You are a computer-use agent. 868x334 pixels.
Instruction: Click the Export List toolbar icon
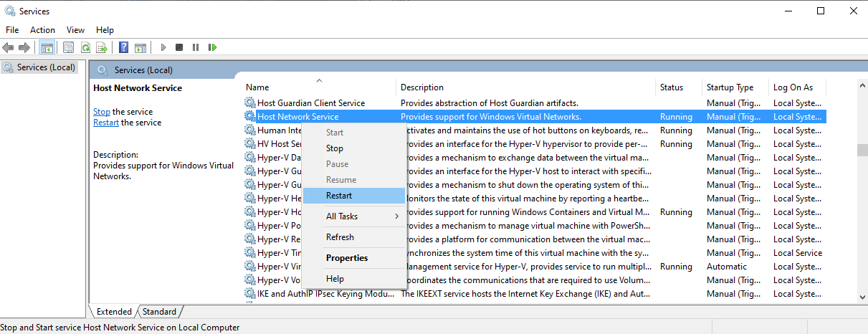[x=102, y=48]
